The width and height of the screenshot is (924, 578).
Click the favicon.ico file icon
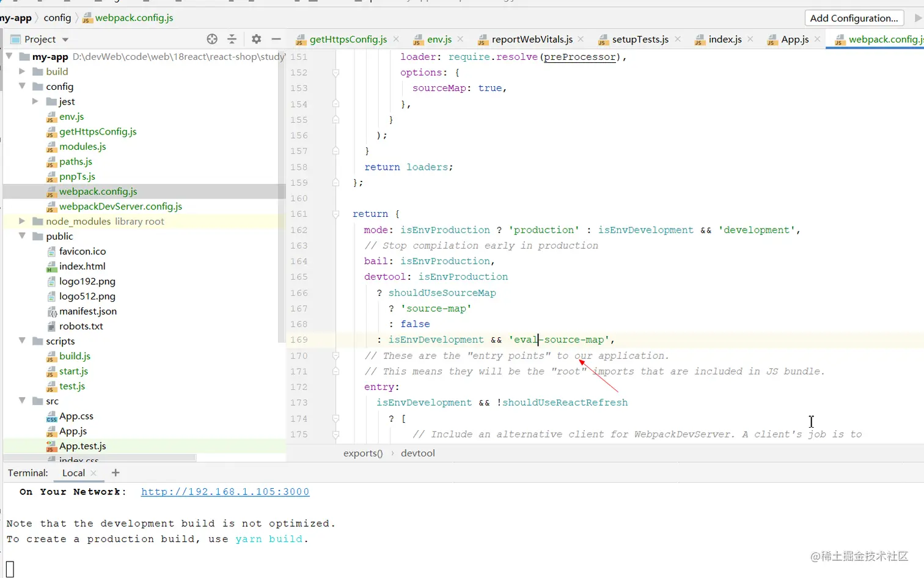(52, 251)
